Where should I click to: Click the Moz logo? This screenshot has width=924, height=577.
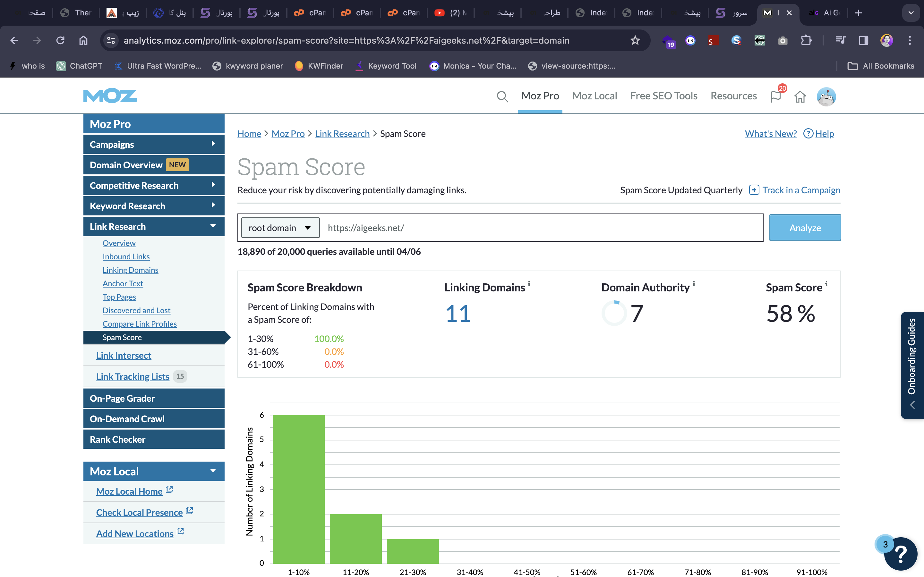[110, 96]
